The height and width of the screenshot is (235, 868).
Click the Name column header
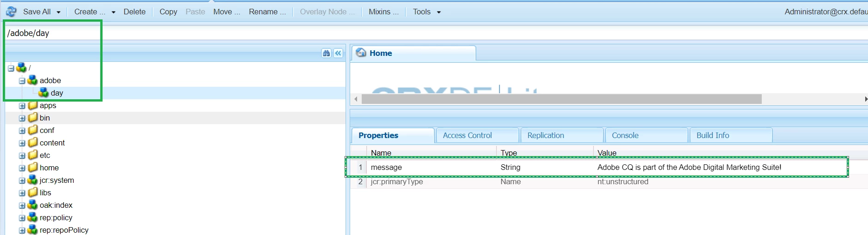click(431, 152)
